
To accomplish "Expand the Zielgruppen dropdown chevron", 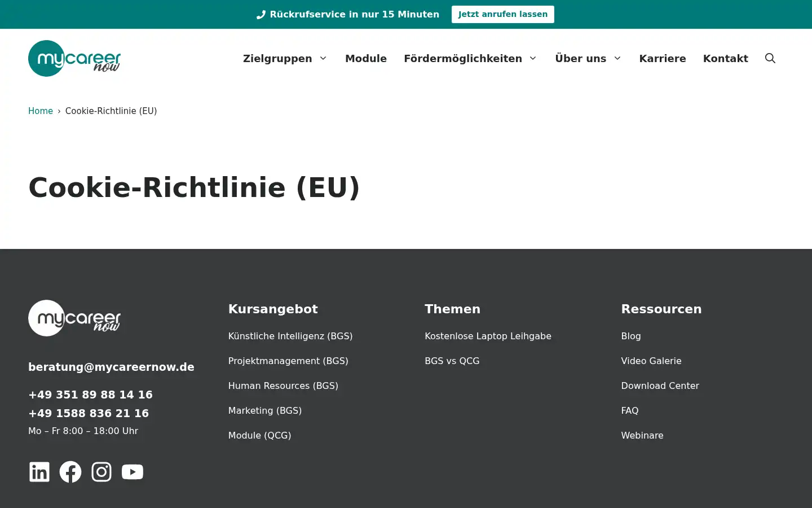I will click(x=323, y=58).
